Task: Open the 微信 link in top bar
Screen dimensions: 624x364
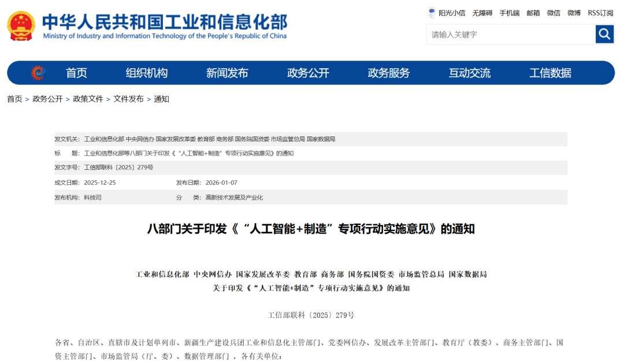Action: click(x=554, y=13)
